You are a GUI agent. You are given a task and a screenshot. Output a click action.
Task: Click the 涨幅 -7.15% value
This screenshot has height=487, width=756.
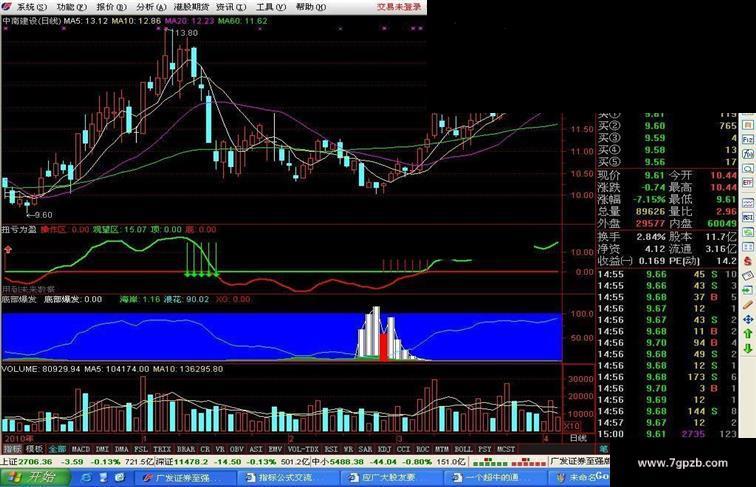click(650, 199)
